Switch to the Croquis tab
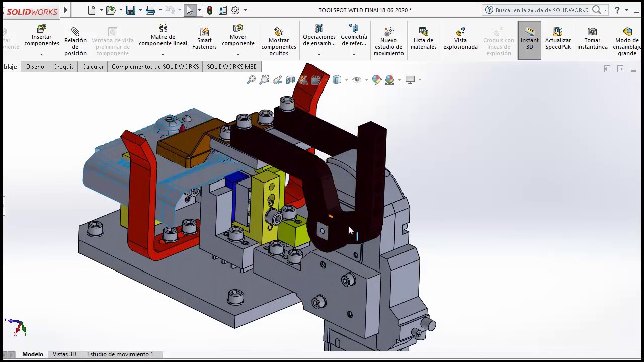The width and height of the screenshot is (644, 362). (x=63, y=67)
